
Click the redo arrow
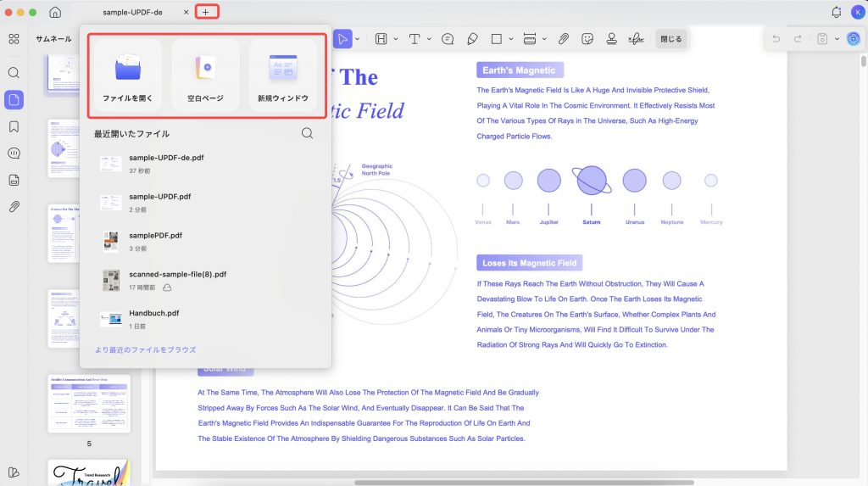point(798,39)
